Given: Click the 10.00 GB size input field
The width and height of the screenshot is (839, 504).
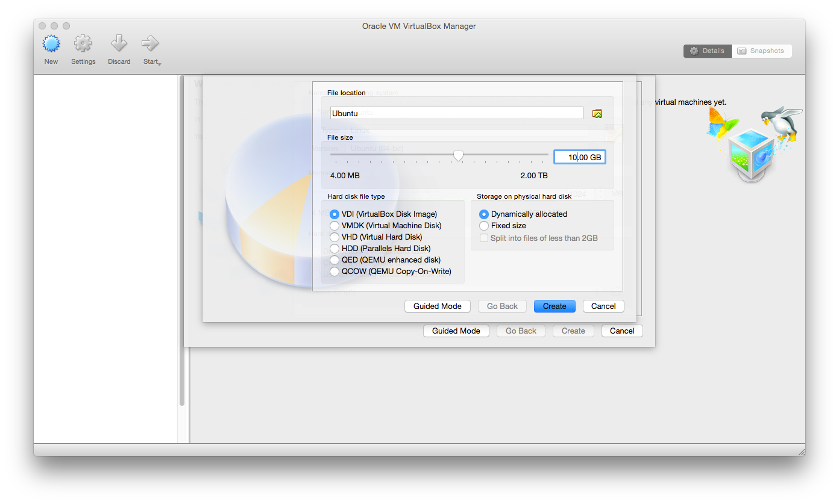Looking at the screenshot, I should tap(579, 158).
